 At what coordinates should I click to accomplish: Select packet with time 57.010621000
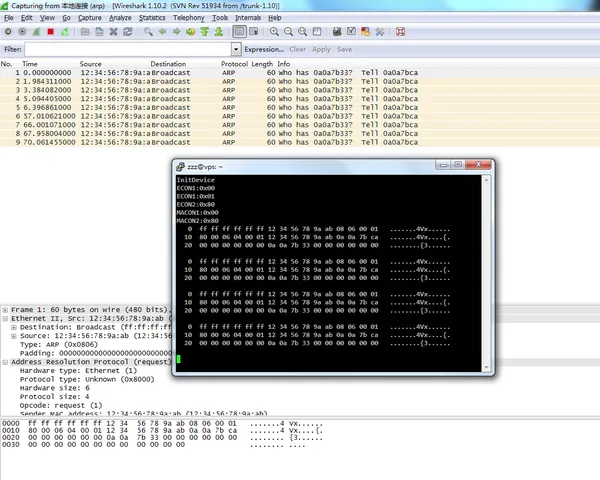pyautogui.click(x=300, y=116)
